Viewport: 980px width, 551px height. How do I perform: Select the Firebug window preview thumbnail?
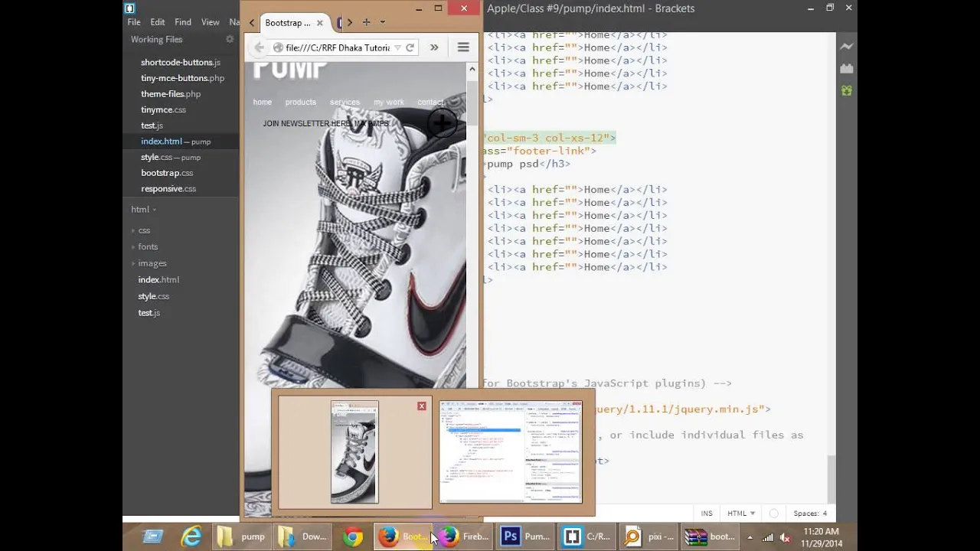(511, 452)
